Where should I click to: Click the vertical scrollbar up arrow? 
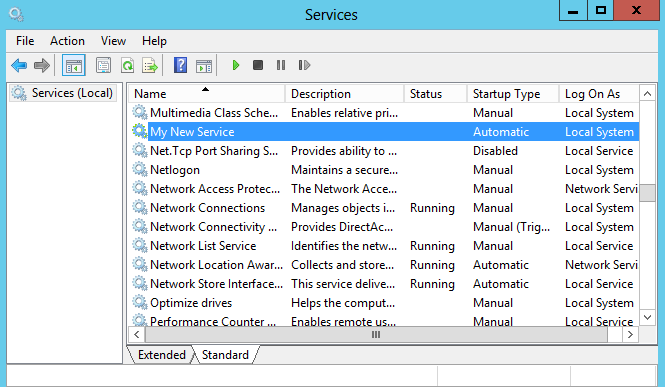(647, 94)
